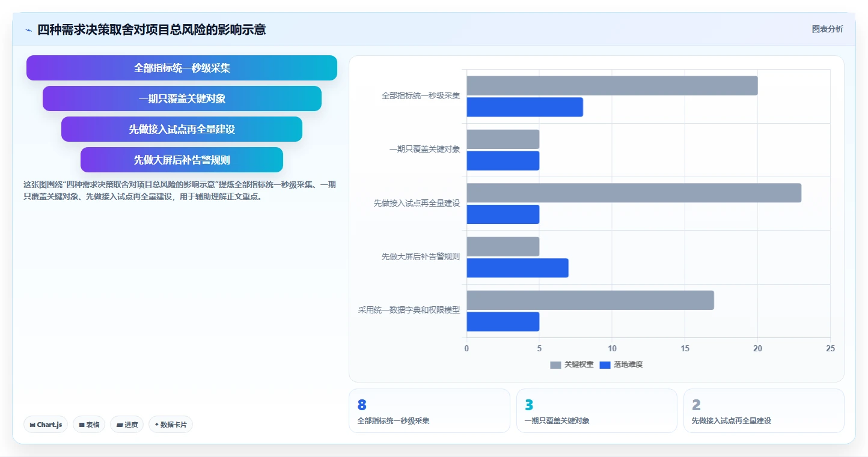The width and height of the screenshot is (868, 457).
Task: Click blue bar for 采用统一数据字典和权限模型
Action: pyautogui.click(x=503, y=321)
